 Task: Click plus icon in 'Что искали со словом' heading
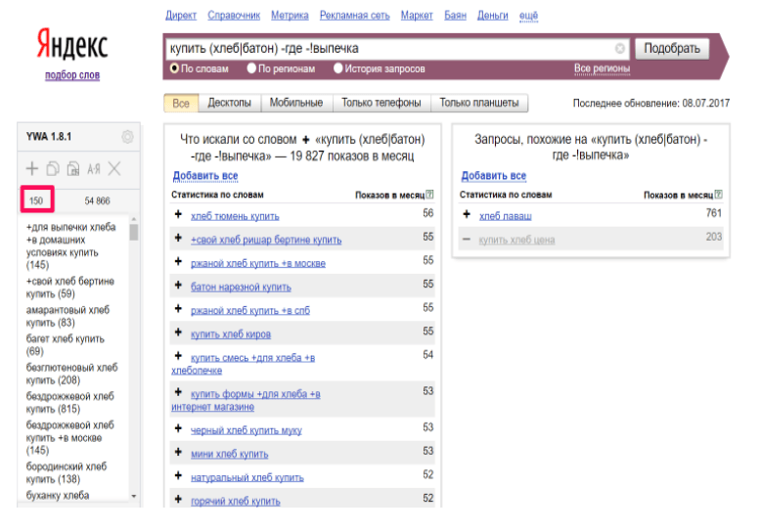[x=306, y=140]
